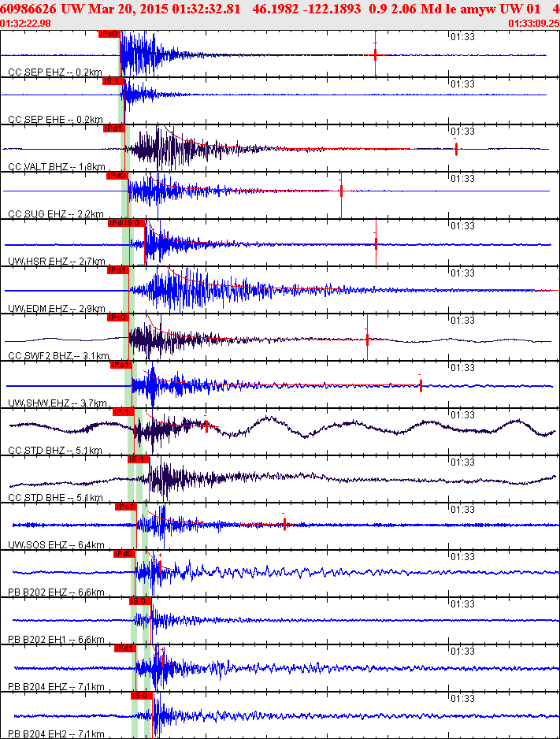The height and width of the screenshot is (739, 560).
Task: Click the station label CC SWF2 BHZ -- 3.1km
Action: tap(59, 355)
